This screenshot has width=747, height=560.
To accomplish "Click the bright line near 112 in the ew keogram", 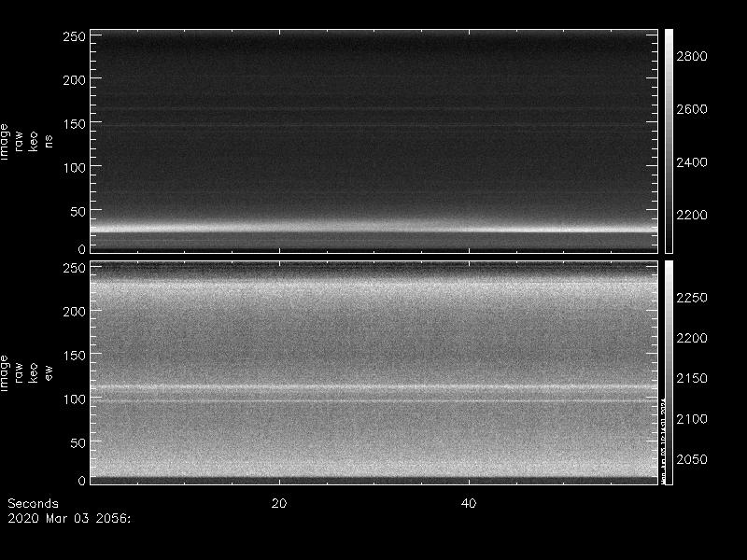I will coord(373,386).
